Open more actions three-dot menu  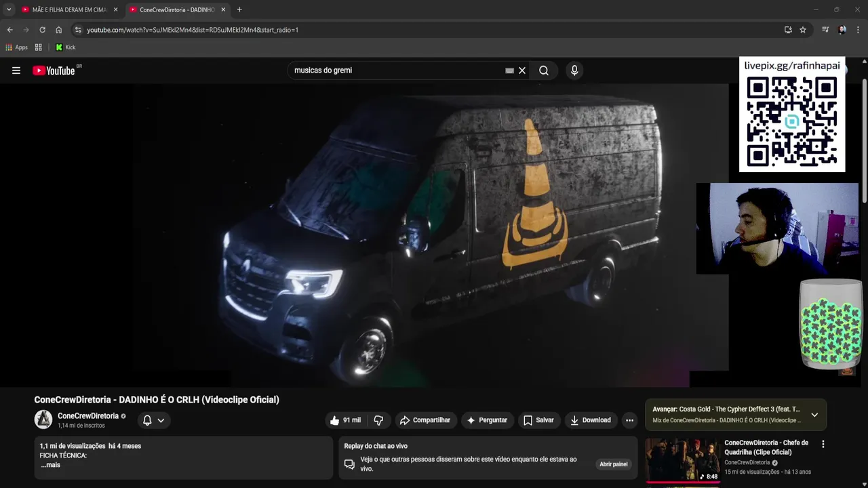point(629,420)
